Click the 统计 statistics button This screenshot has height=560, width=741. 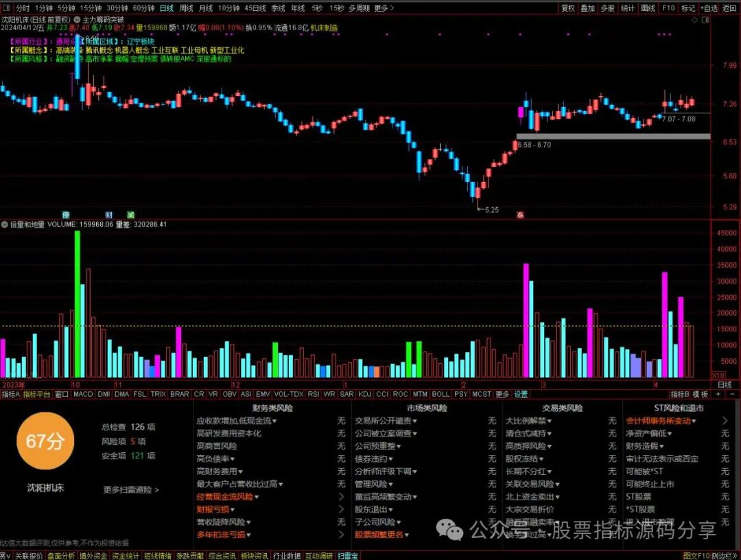coord(628,8)
